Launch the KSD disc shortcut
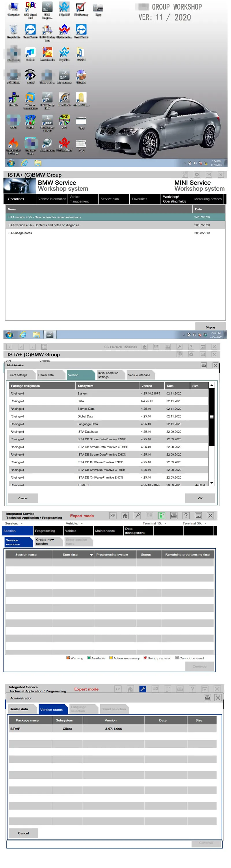The height and width of the screenshot is (868, 231). click(x=64, y=122)
